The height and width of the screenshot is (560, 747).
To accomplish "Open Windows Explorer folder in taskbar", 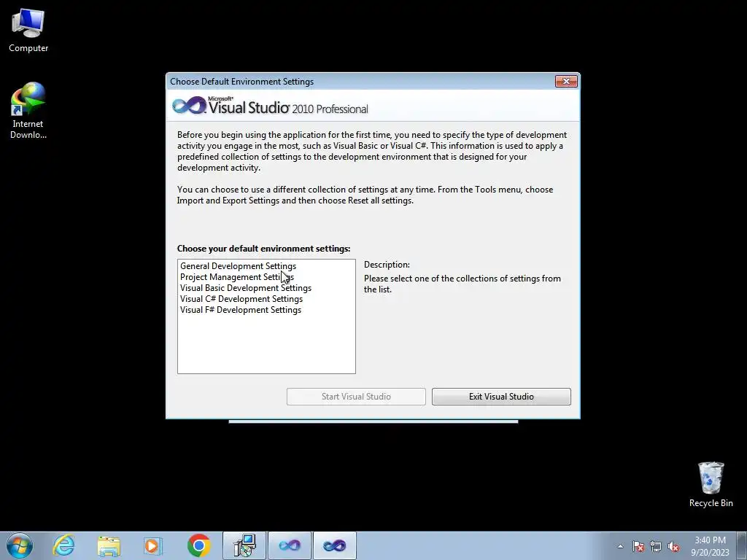I will (x=109, y=545).
